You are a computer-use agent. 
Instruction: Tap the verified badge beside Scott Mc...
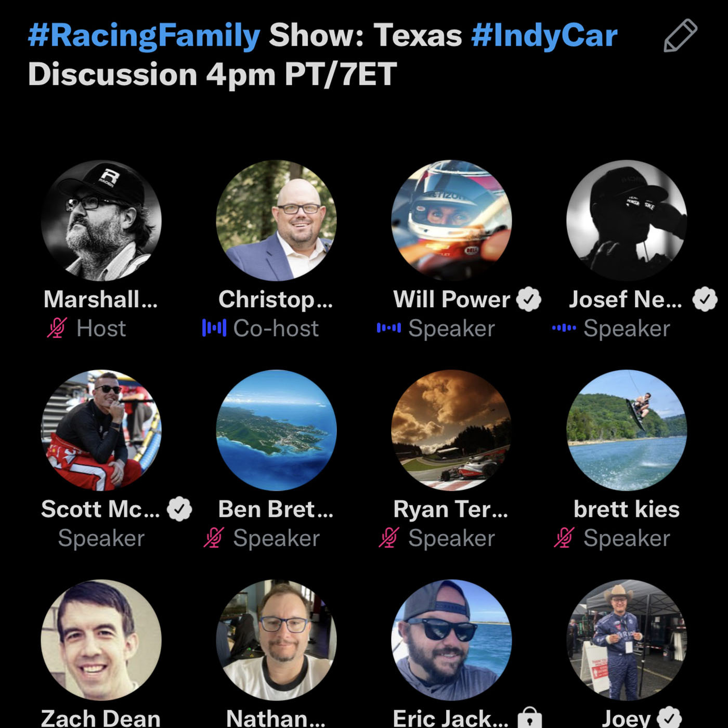click(x=179, y=509)
